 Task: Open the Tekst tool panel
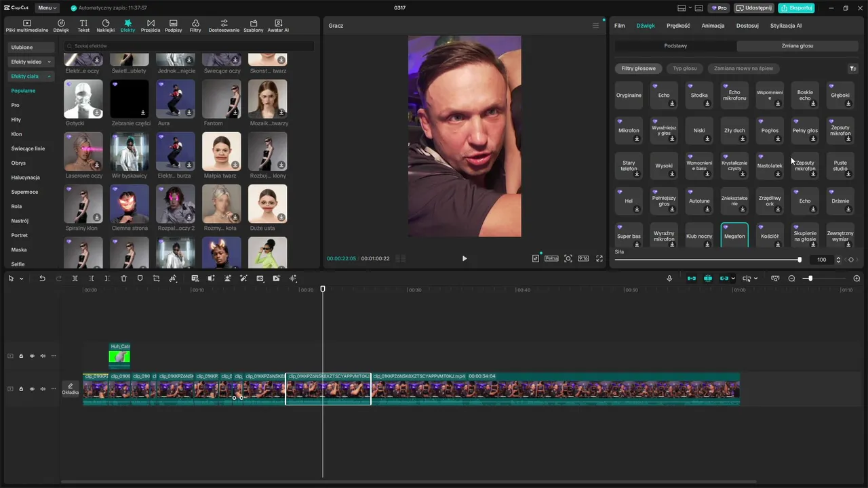(83, 26)
